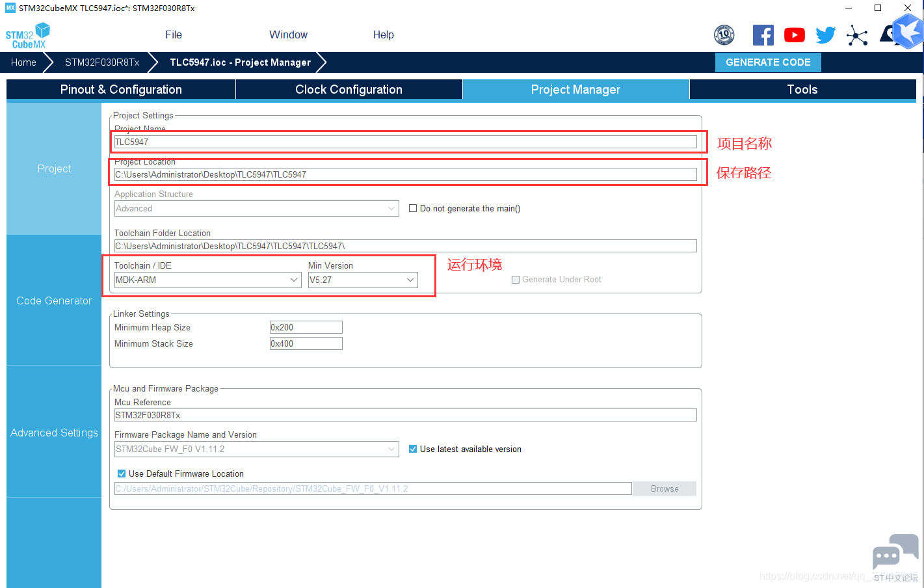924x588 pixels.
Task: Expand the Application Structure dropdown
Action: click(257, 208)
